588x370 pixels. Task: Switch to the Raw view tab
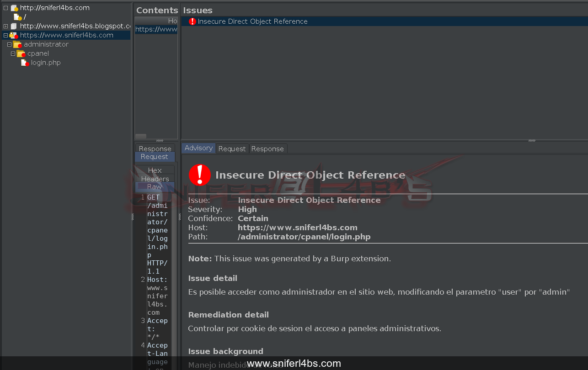coord(155,186)
